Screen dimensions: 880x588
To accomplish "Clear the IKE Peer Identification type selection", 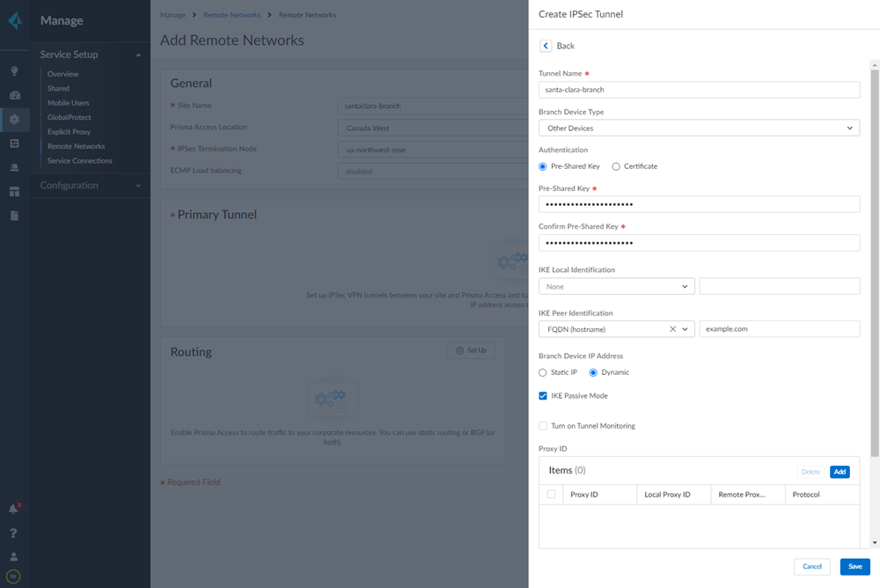I will 672,329.
